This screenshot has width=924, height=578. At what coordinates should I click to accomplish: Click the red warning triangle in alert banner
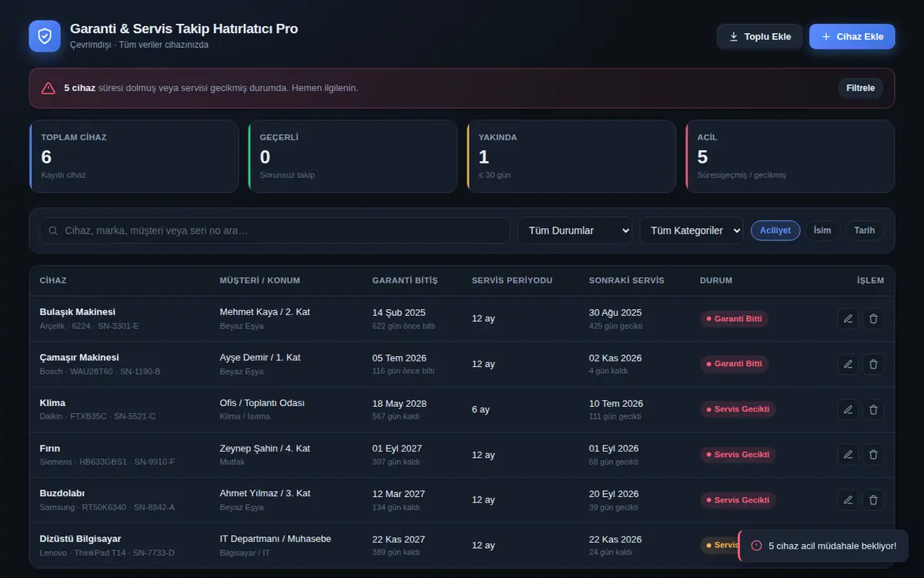pos(49,88)
